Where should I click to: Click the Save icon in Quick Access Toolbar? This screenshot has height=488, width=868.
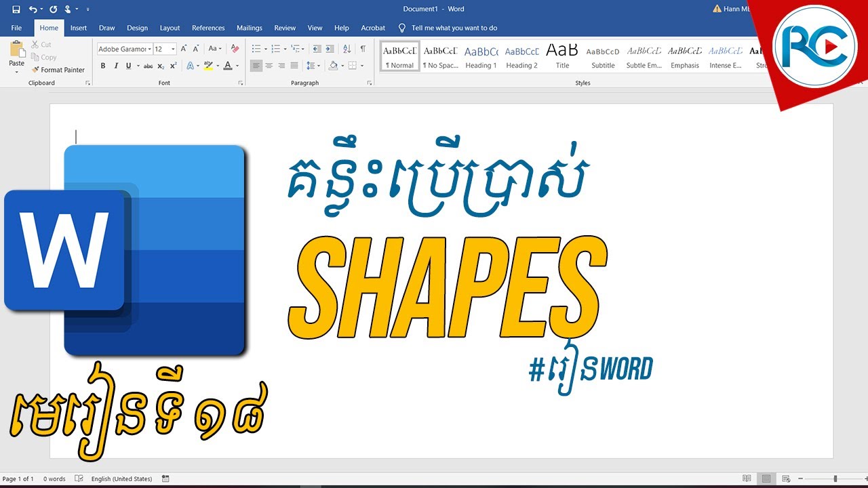16,9
